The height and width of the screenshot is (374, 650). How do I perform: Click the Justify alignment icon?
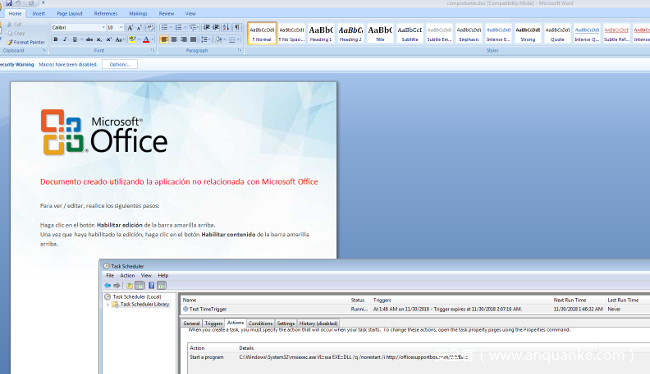[193, 40]
